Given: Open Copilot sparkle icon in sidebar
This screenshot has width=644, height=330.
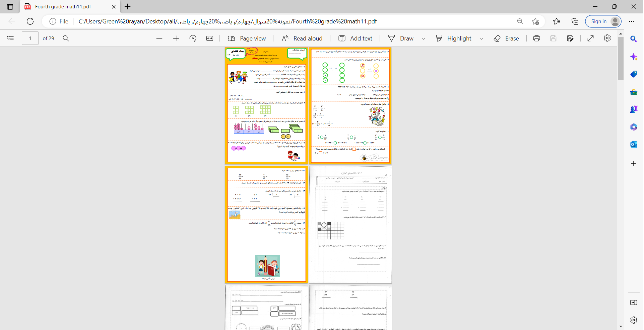Looking at the screenshot, I should click(x=633, y=57).
